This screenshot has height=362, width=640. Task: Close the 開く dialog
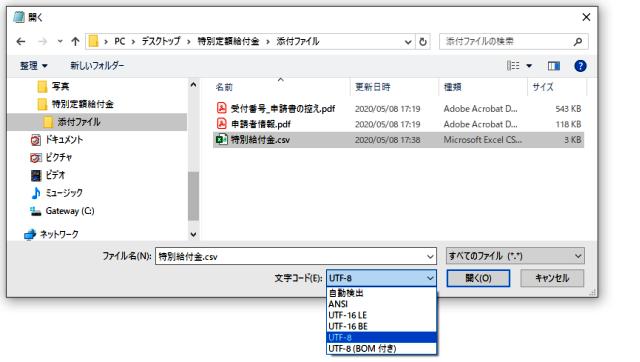(586, 17)
